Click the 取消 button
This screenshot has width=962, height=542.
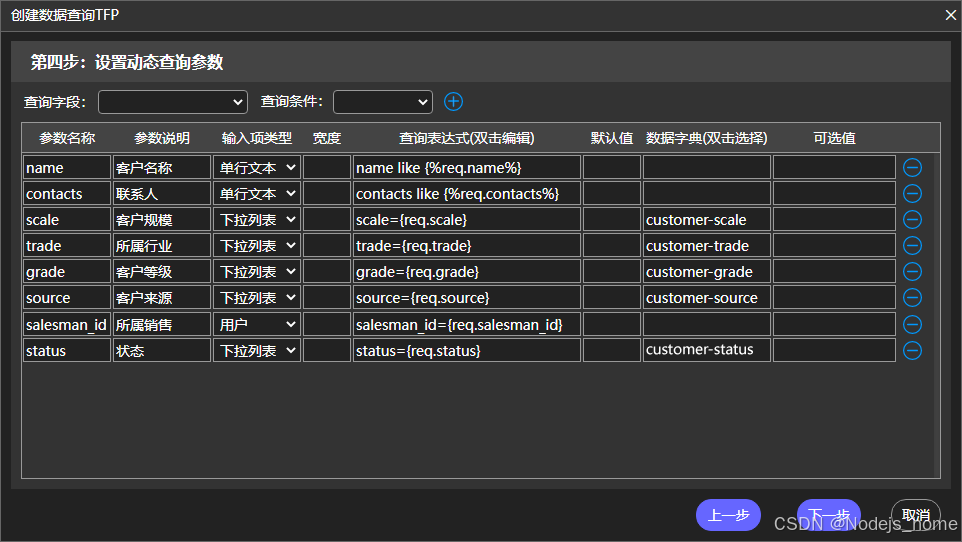(x=915, y=514)
